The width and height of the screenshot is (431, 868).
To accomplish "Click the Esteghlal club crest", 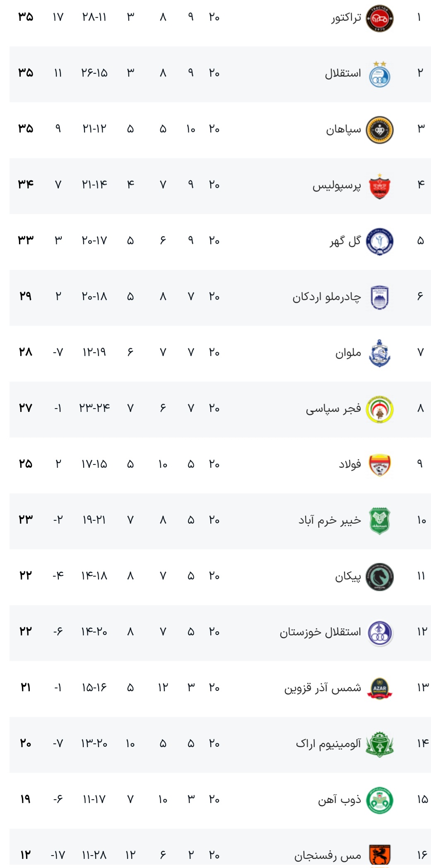I will (380, 75).
